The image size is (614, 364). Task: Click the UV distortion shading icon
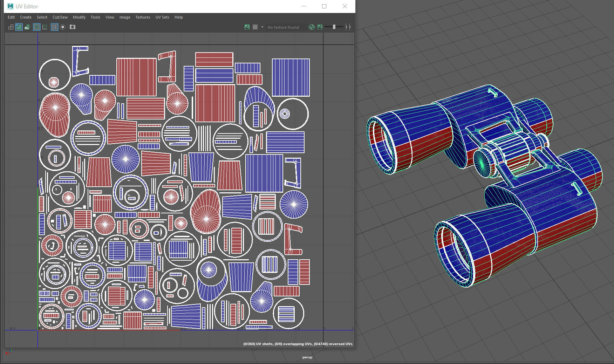click(x=27, y=27)
